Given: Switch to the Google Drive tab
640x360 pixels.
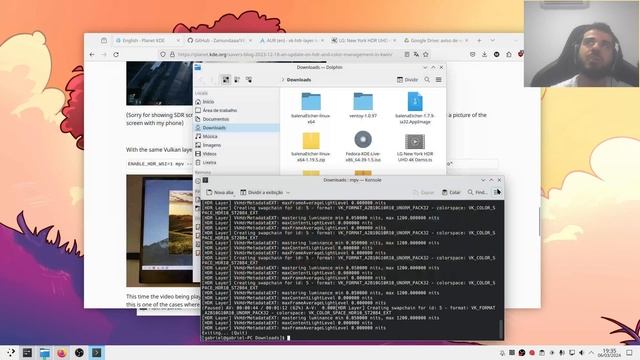Looking at the screenshot, I should [x=436, y=40].
